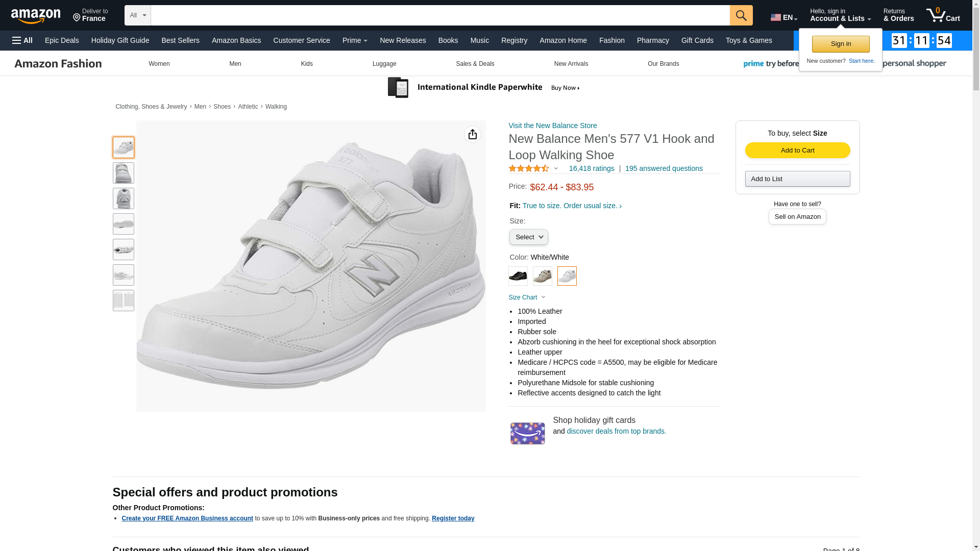Go to the Sales & Deals tab
The width and height of the screenshot is (980, 551).
[475, 64]
